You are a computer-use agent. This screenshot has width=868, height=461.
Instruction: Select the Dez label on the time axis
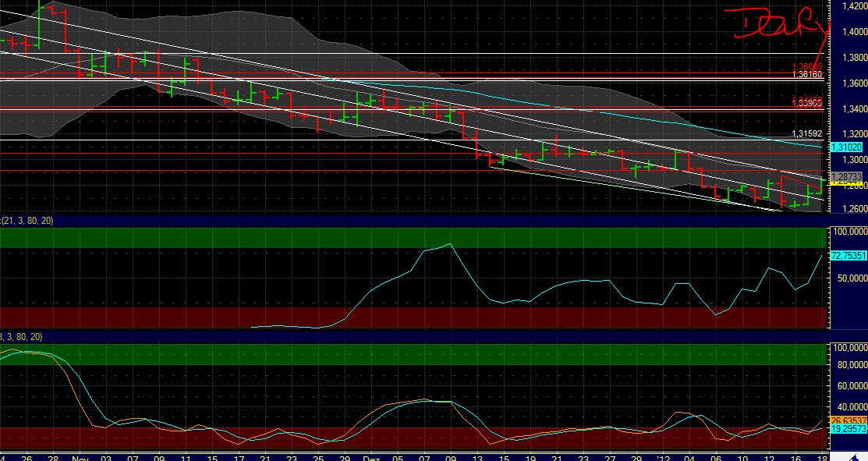coord(370,456)
